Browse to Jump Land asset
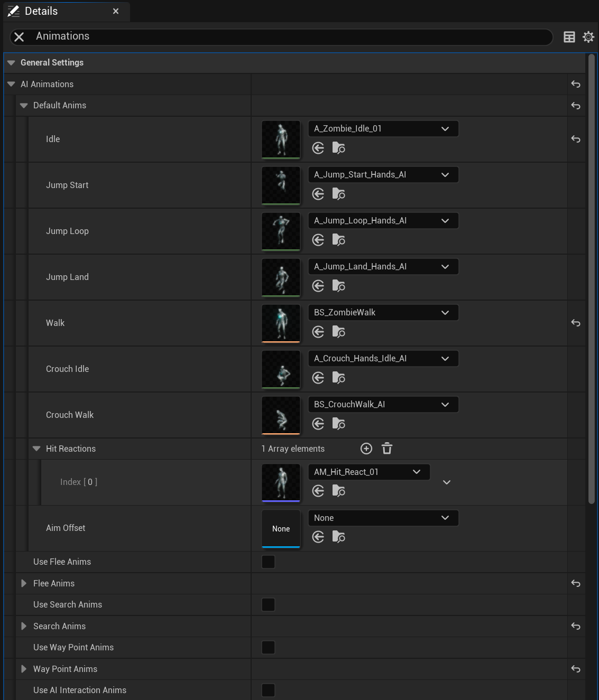 339,286
